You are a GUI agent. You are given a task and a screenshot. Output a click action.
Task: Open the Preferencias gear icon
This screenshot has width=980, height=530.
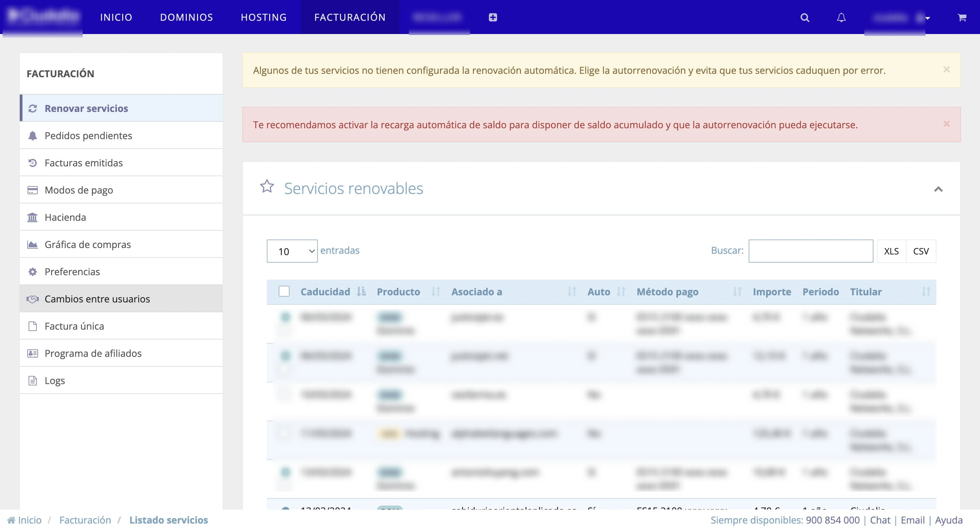tap(33, 271)
